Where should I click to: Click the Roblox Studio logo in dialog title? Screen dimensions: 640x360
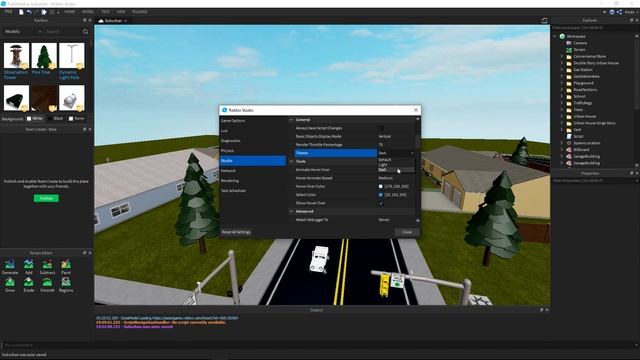coord(224,110)
